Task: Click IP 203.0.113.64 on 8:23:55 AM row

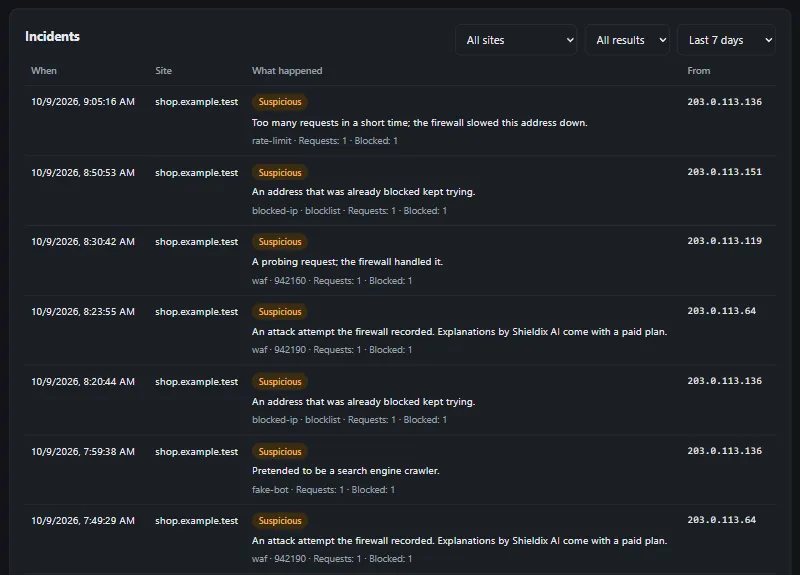Action: click(x=721, y=311)
